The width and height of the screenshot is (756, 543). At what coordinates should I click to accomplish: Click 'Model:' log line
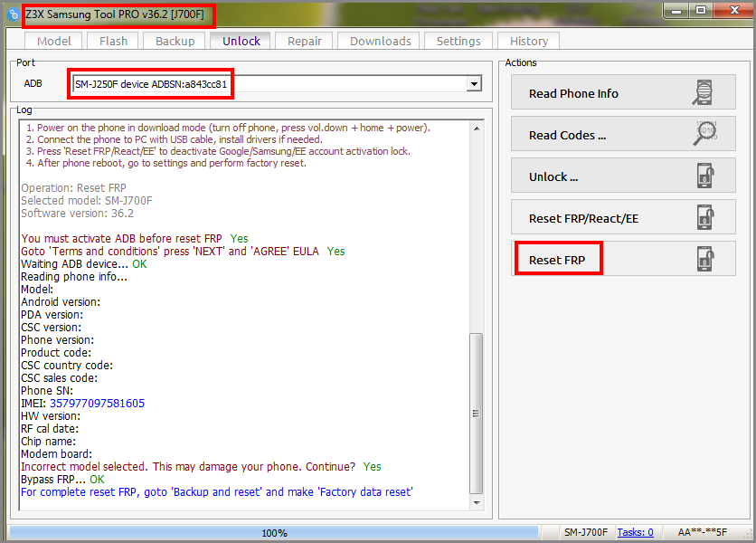[x=37, y=289]
